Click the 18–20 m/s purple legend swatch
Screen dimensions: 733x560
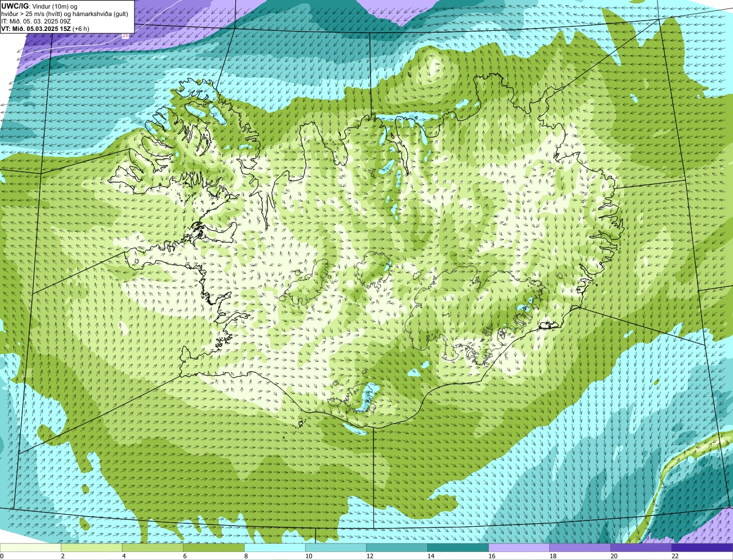pos(580,547)
